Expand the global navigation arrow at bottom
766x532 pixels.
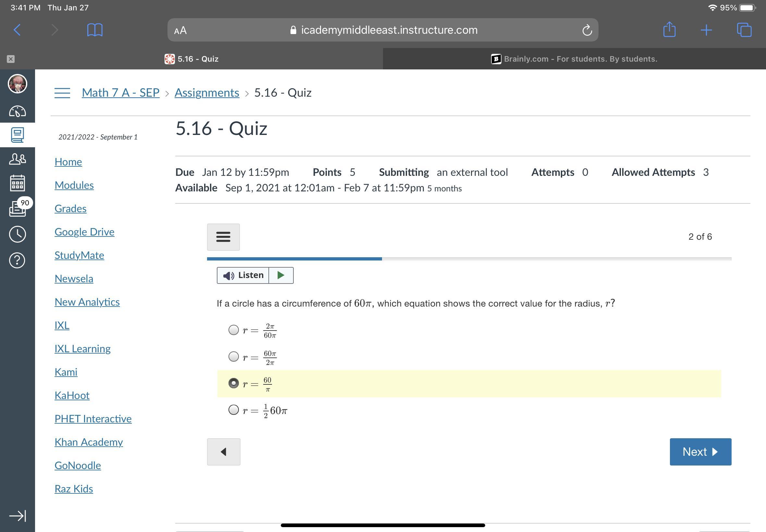click(x=17, y=516)
